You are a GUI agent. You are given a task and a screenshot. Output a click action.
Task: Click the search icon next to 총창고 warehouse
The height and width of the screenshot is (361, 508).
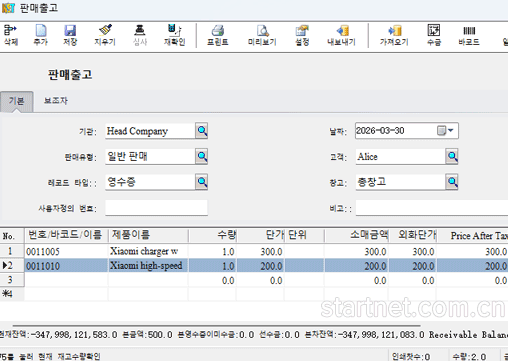tap(452, 182)
